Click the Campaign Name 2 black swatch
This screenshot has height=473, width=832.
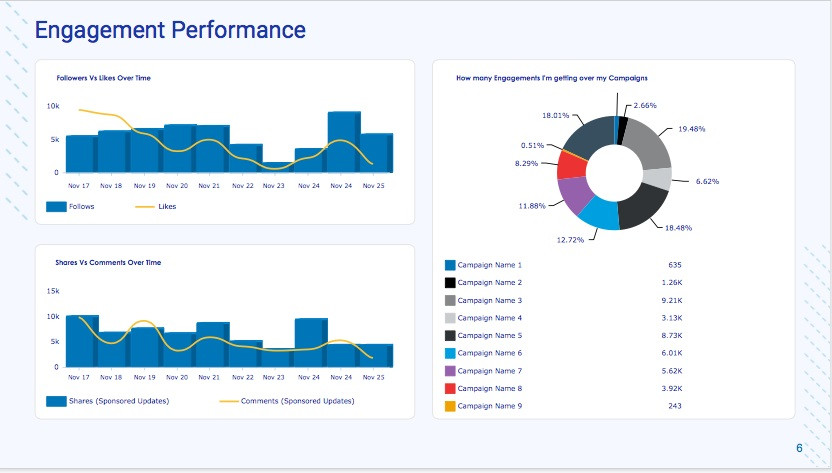point(450,282)
